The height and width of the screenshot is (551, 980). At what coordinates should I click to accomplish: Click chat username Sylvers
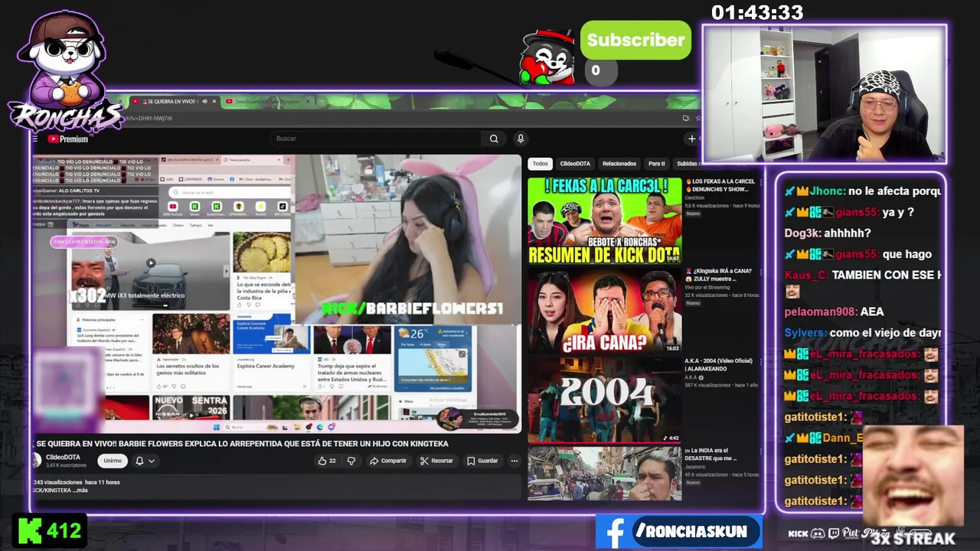tap(805, 333)
